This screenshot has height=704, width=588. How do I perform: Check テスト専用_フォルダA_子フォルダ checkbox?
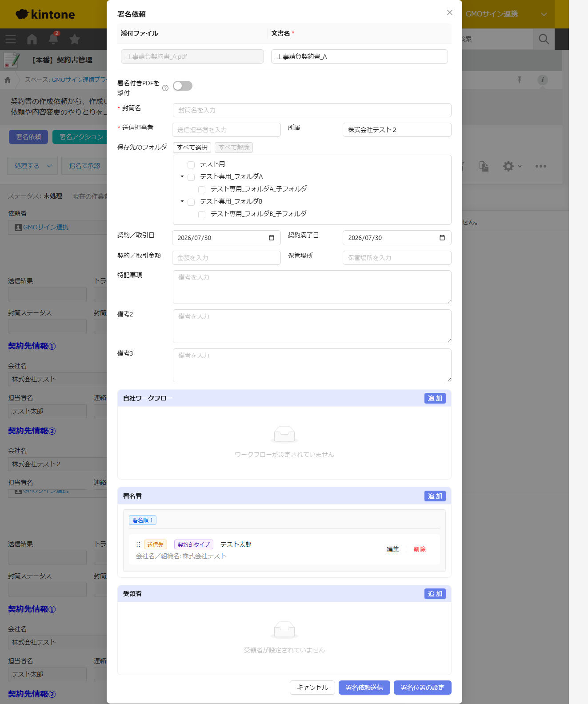coord(202,190)
